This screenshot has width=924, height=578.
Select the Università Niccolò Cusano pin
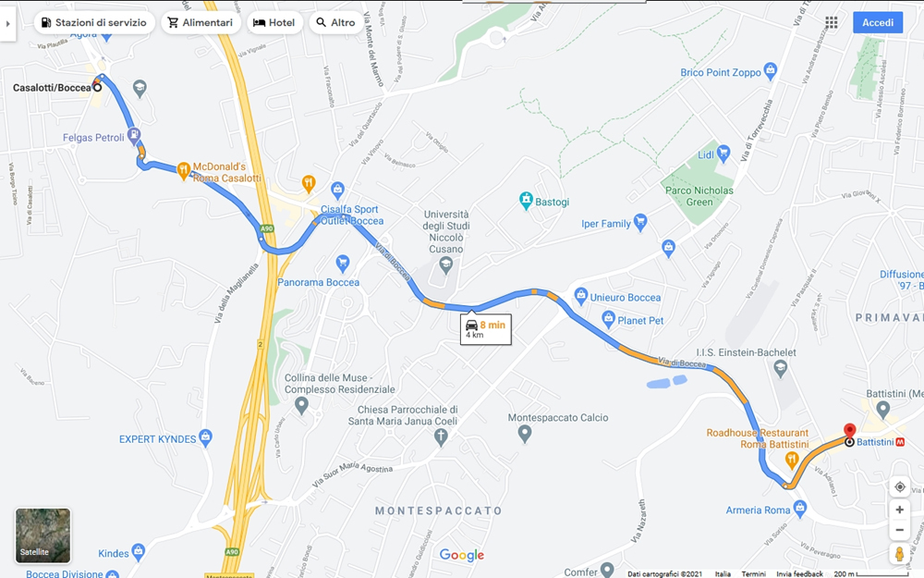click(x=446, y=264)
